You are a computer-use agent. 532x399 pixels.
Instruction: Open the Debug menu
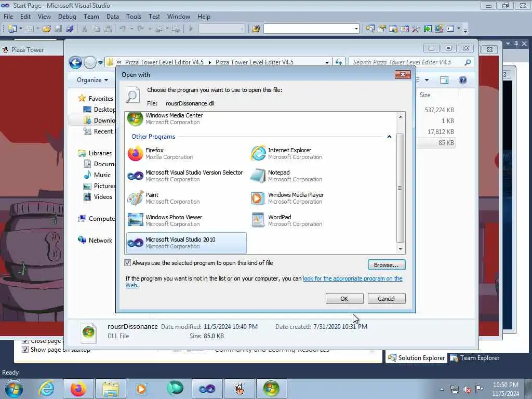(67, 16)
